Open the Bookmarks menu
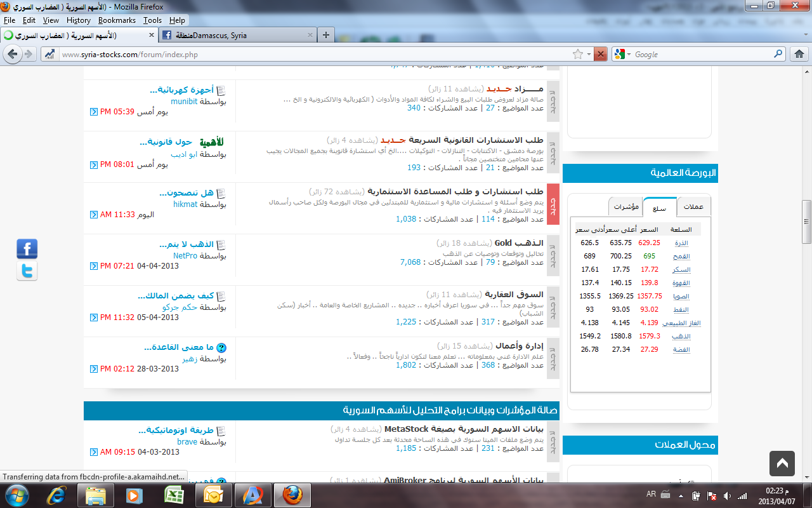Screen dimensions: 812x508 click(x=117, y=20)
